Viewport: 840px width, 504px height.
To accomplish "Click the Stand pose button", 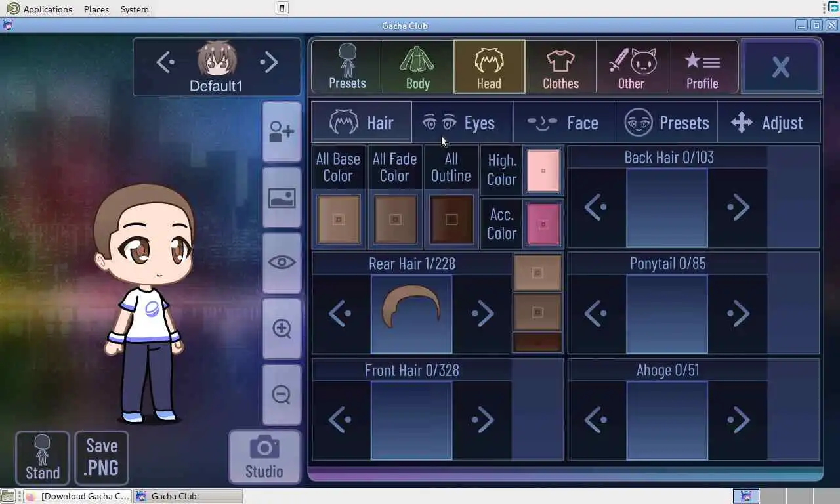I will [43, 457].
